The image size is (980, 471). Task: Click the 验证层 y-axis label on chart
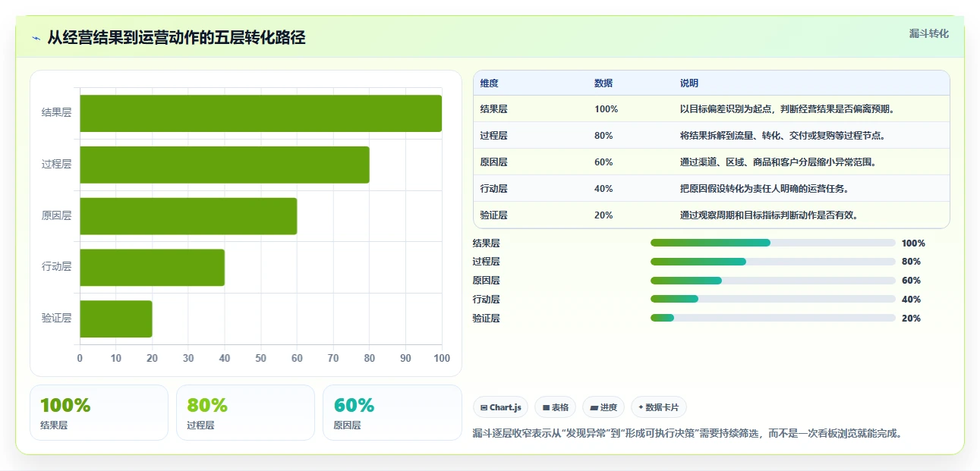click(56, 319)
